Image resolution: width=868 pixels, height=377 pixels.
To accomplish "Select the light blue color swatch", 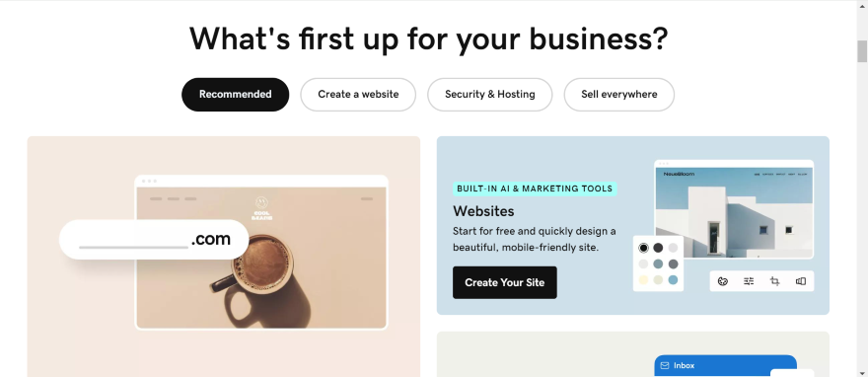I will [x=673, y=280].
